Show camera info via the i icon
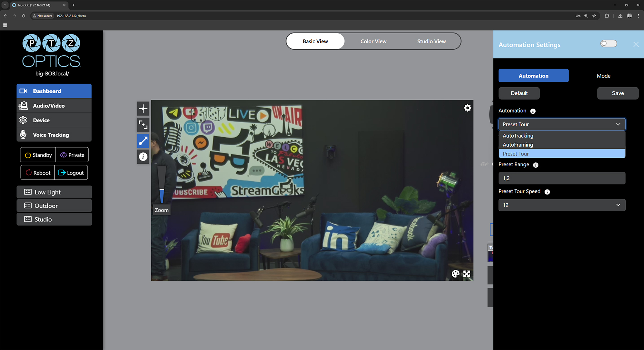 (x=143, y=157)
